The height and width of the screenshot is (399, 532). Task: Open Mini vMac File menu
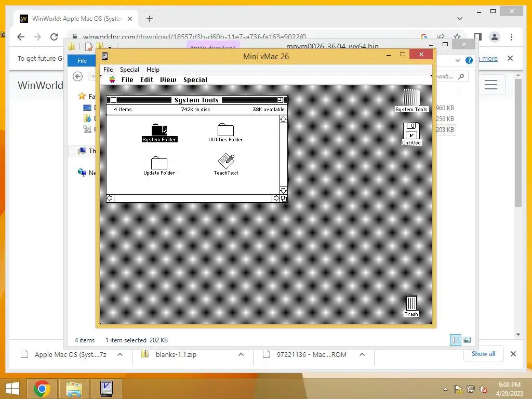tap(108, 70)
